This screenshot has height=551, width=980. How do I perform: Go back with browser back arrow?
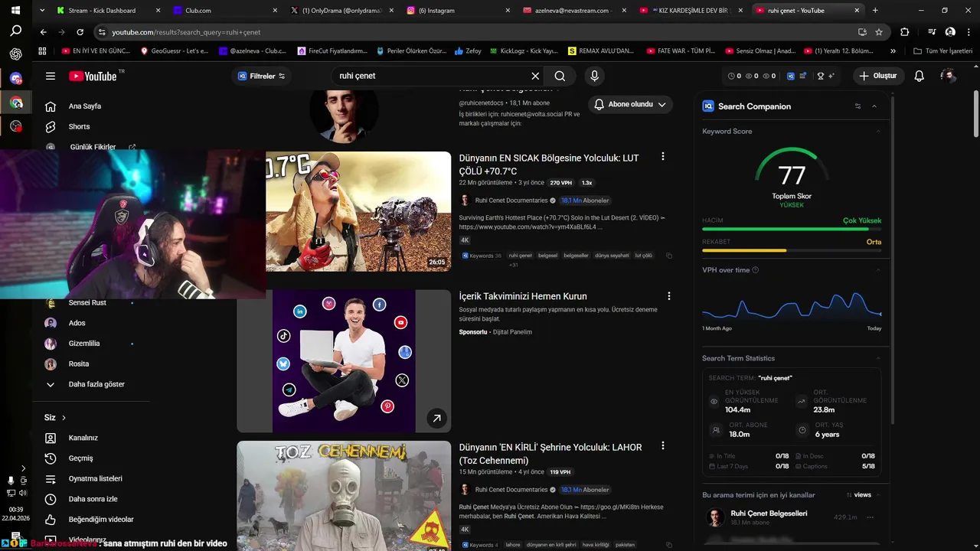(x=43, y=32)
